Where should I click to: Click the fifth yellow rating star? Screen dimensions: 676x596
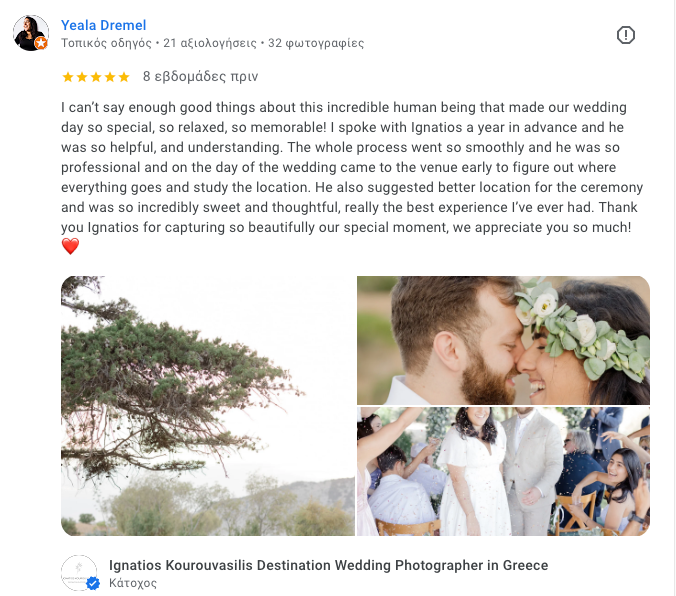[124, 77]
